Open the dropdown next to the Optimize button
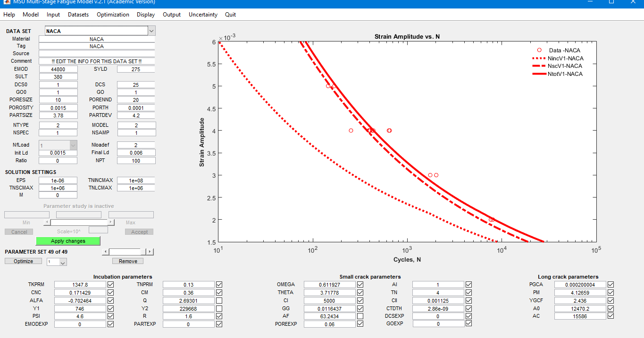 (x=63, y=262)
